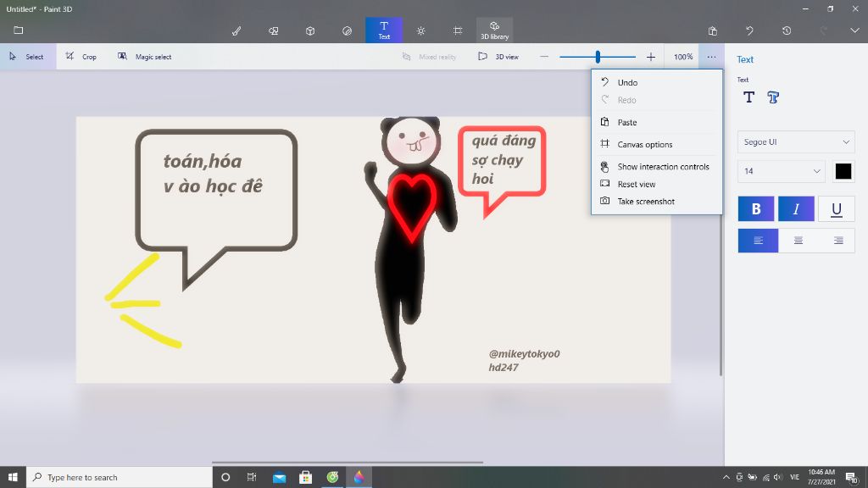Click the "toán,hóa" text on canvas
This screenshot has width=868, height=488.
[203, 161]
